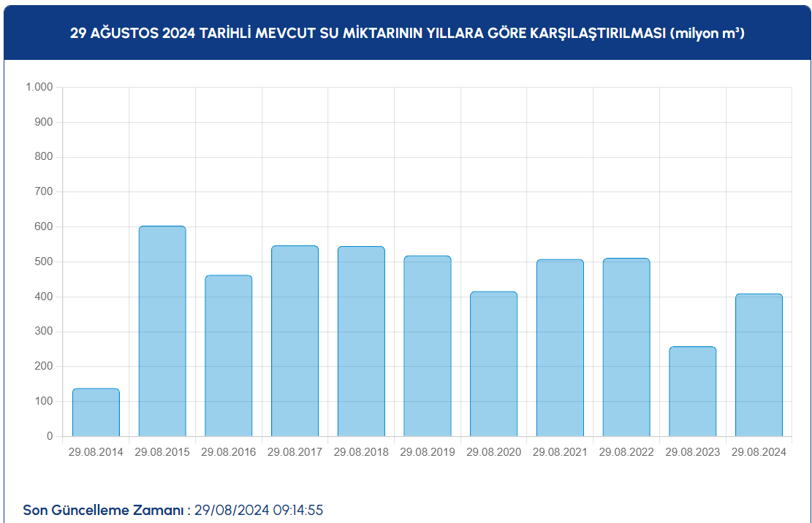The height and width of the screenshot is (523, 812).
Task: Pick the 29.08.2019 bar
Action: click(x=428, y=346)
